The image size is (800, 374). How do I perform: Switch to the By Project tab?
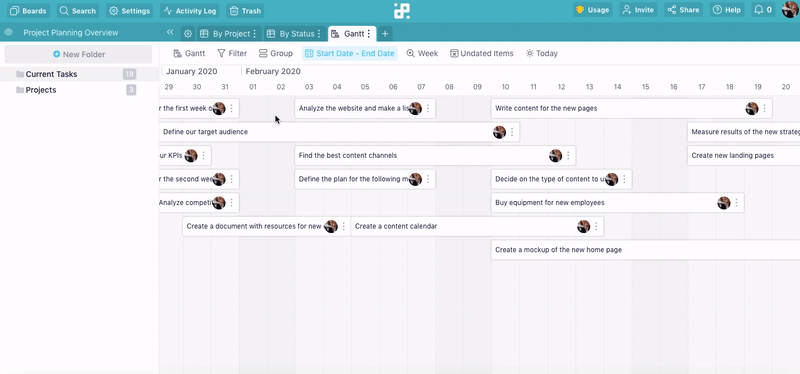(228, 34)
